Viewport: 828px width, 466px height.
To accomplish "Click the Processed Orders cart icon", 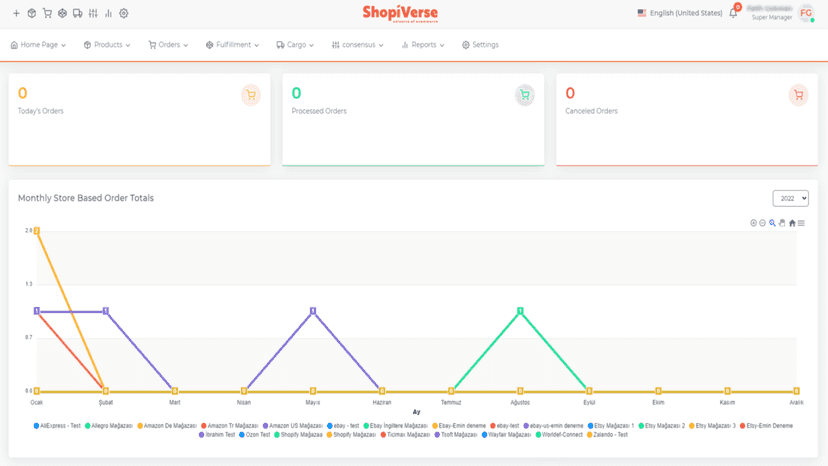I will [524, 95].
